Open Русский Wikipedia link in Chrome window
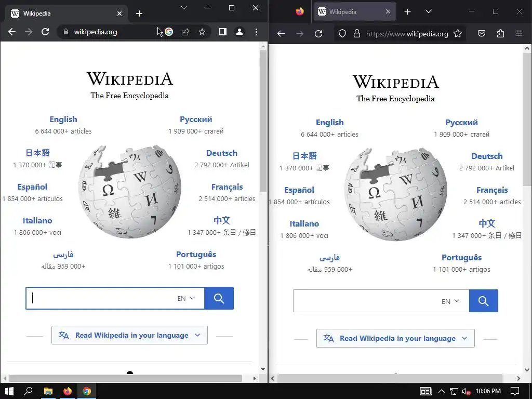 click(196, 119)
